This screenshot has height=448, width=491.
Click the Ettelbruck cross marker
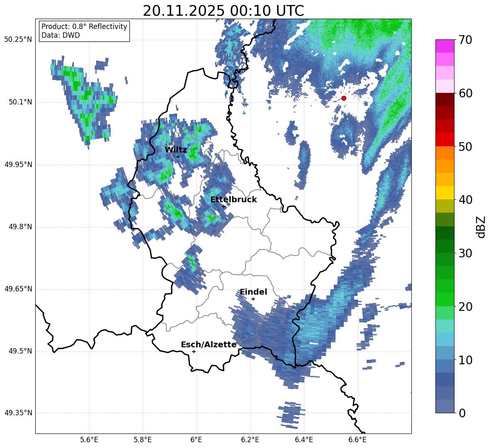click(224, 206)
